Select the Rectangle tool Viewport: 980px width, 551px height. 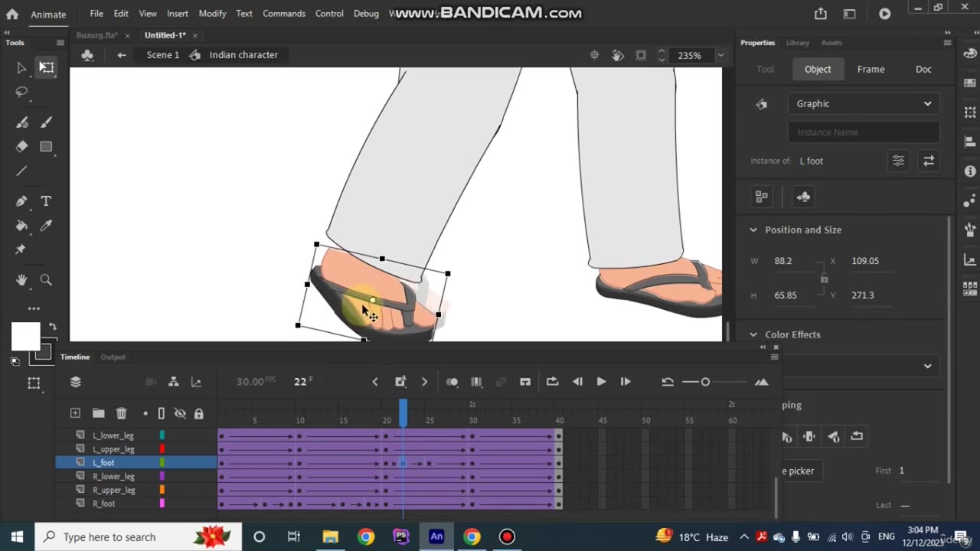tap(46, 146)
